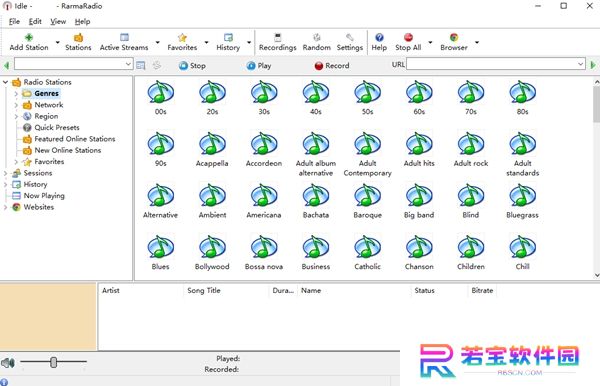Viewport: 600px width, 386px height.
Task: Click the Play button
Action: 259,65
